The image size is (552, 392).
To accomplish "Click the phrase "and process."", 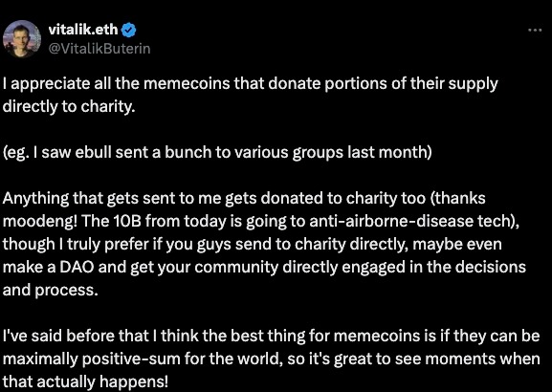I will [x=50, y=291].
